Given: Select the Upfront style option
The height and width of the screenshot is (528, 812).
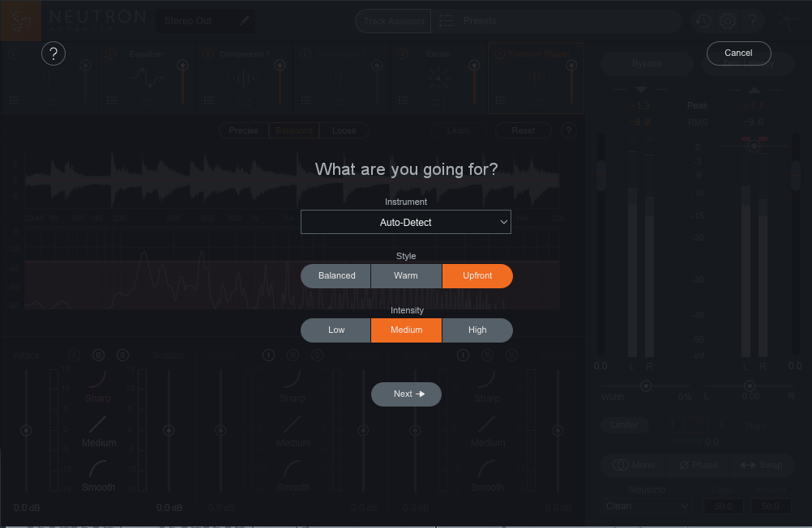Looking at the screenshot, I should [477, 276].
